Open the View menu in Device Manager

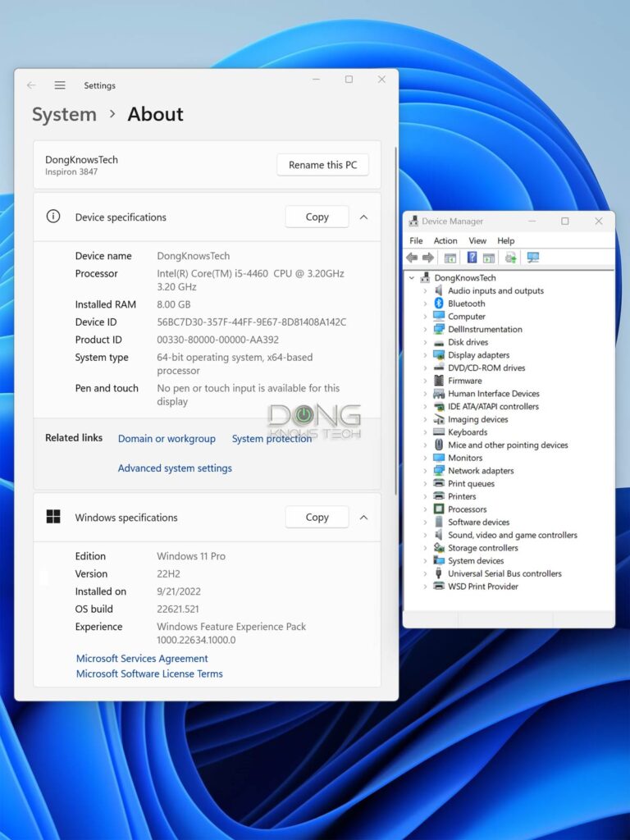(x=477, y=240)
